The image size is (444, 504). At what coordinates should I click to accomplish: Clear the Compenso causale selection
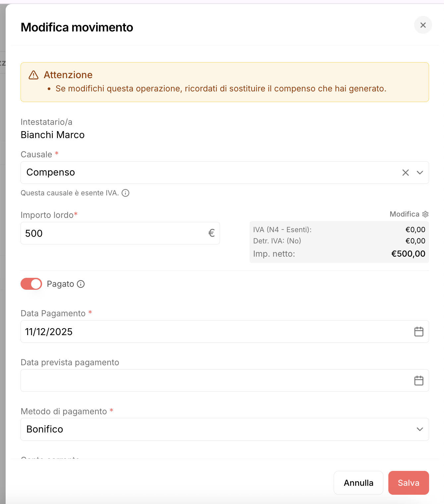[x=406, y=173]
